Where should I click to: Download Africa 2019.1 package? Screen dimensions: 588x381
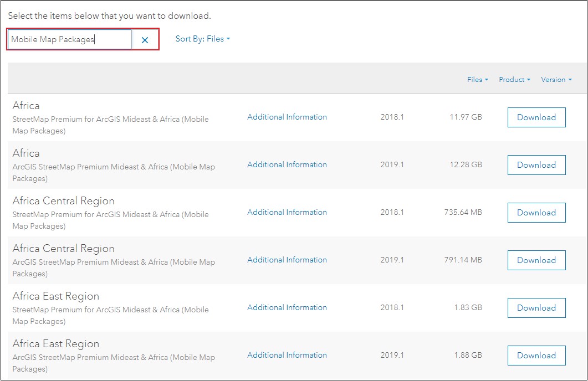tap(536, 165)
